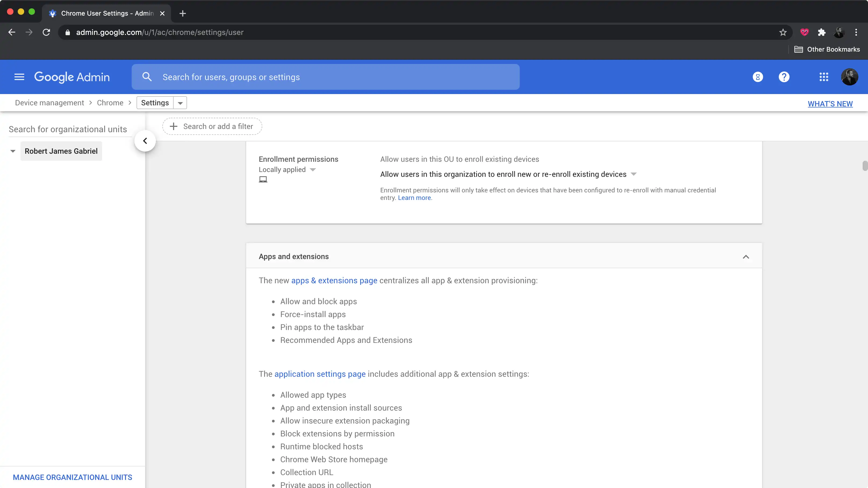The width and height of the screenshot is (868, 488).
Task: Click the search magnifier icon
Action: click(147, 77)
